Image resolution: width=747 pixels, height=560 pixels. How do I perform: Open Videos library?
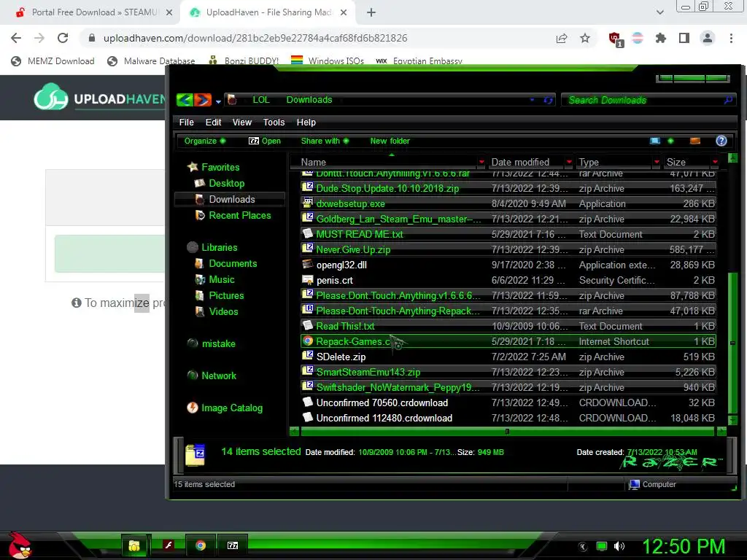point(223,311)
